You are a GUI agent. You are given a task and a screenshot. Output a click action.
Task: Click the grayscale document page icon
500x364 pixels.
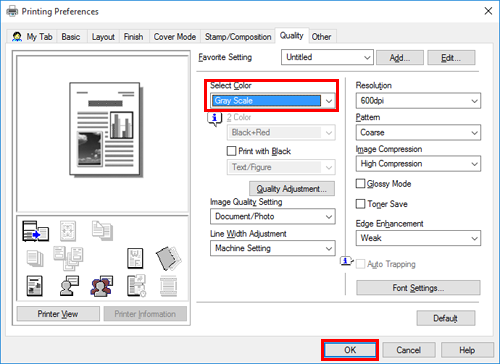(x=35, y=286)
